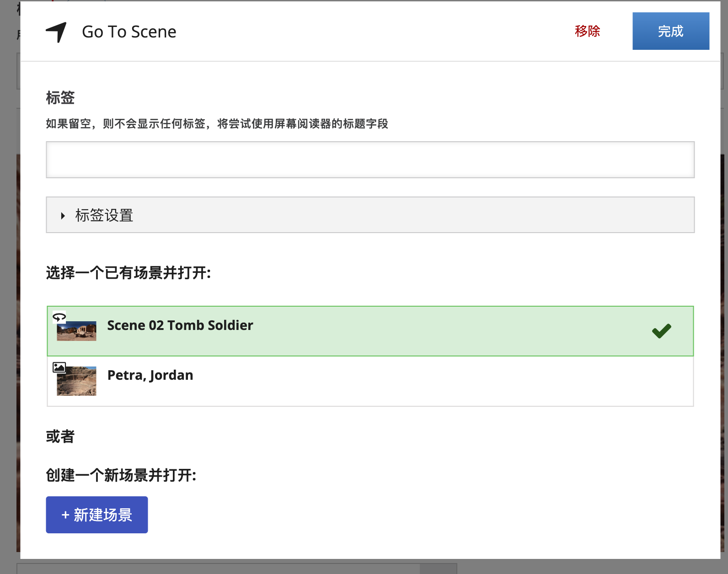
Task: Click the green checkmark on the selected scene
Action: 661,330
